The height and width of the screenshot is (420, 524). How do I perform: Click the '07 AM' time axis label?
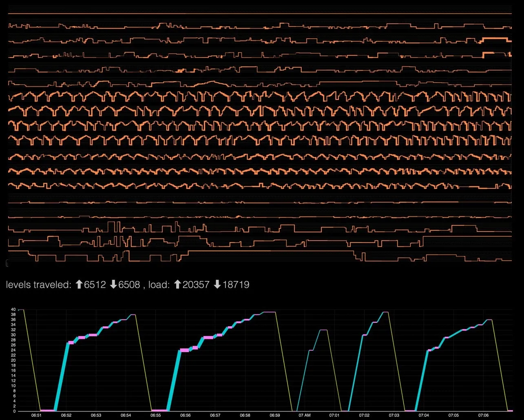point(305,416)
